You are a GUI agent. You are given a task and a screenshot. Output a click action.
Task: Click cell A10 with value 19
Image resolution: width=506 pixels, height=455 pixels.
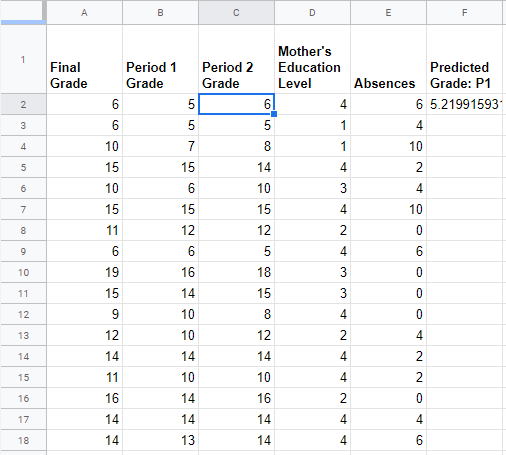[x=84, y=272]
